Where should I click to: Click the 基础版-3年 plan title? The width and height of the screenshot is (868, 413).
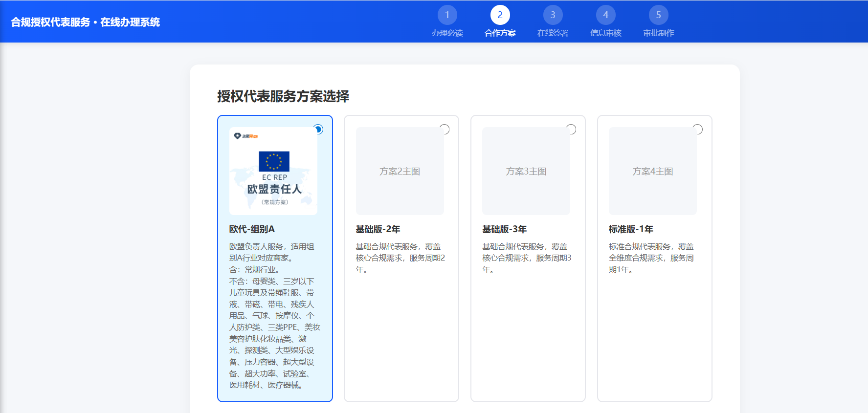(505, 229)
